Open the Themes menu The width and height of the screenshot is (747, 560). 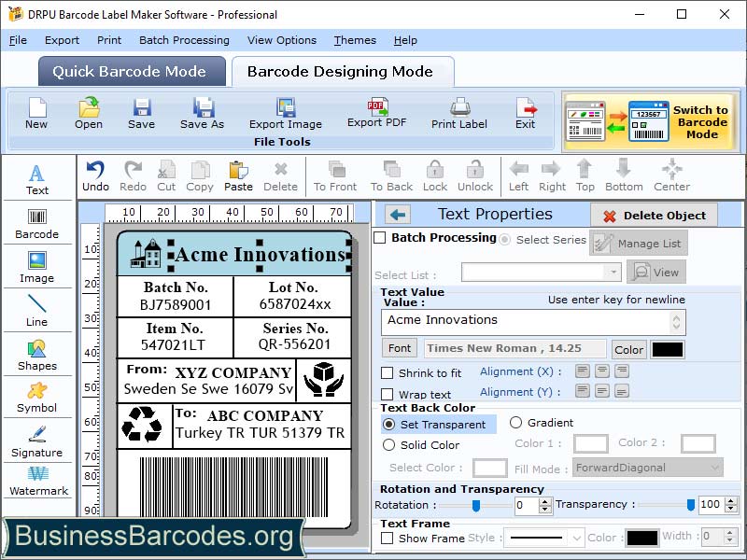(x=355, y=40)
